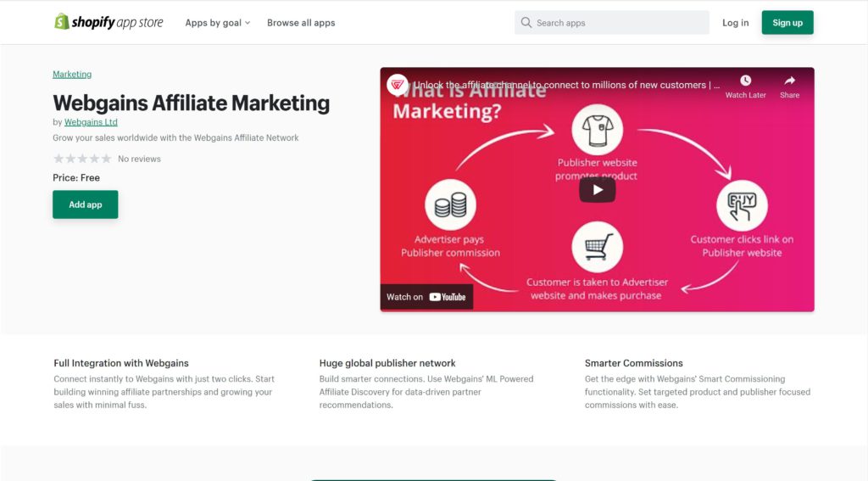Screen dimensions: 868x481
Task: Click the Shopify app store logo
Action: click(108, 22)
